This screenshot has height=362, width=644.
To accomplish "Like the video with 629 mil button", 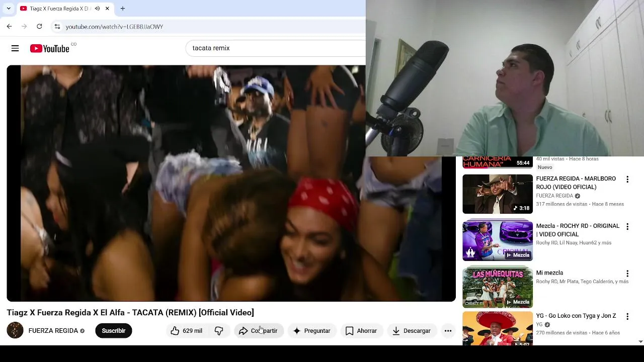I will point(186,331).
